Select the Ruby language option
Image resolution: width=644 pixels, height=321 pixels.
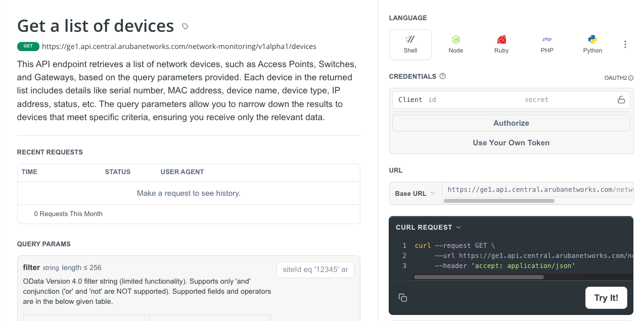(x=501, y=44)
